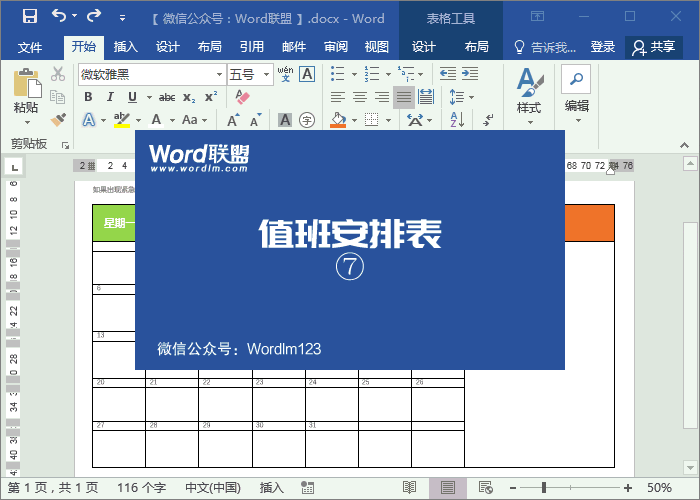This screenshot has width=700, height=500.
Task: Click the text effects A icon
Action: click(x=89, y=120)
